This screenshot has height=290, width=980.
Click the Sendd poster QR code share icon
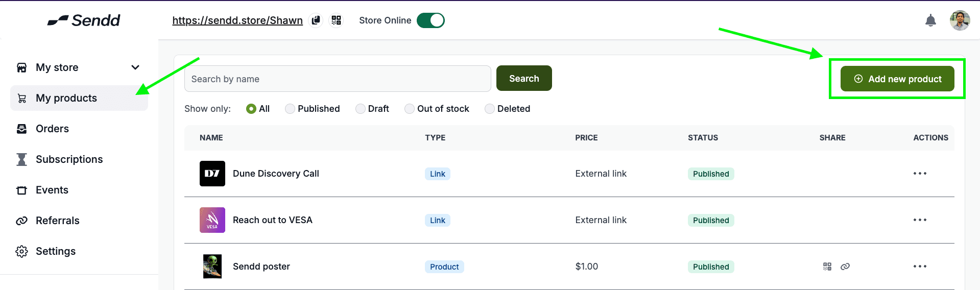[x=827, y=267]
